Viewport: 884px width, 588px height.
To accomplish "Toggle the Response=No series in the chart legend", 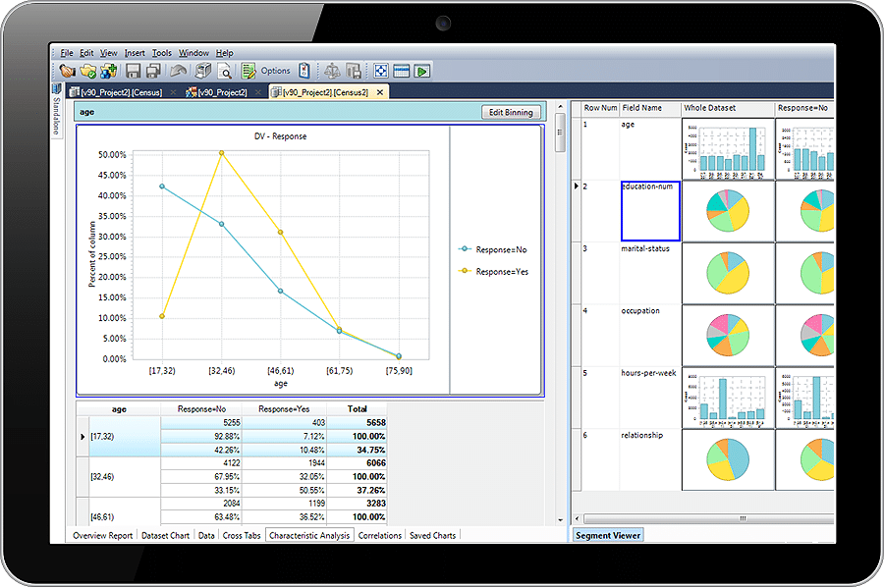I will point(496,249).
